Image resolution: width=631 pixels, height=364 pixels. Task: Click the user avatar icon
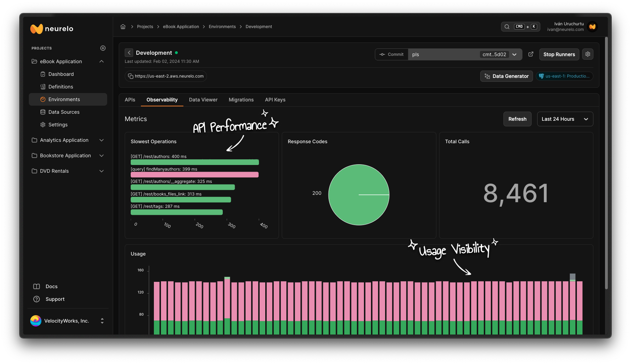tap(592, 27)
